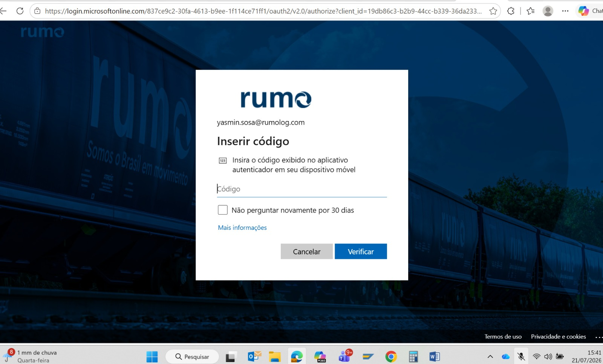Click the address bar URL

pyautogui.click(x=263, y=11)
